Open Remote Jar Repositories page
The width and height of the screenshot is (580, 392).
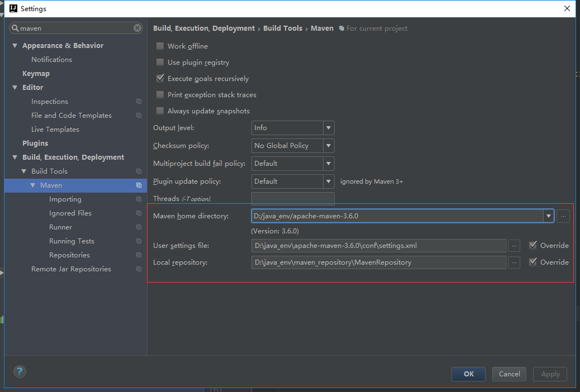point(71,269)
